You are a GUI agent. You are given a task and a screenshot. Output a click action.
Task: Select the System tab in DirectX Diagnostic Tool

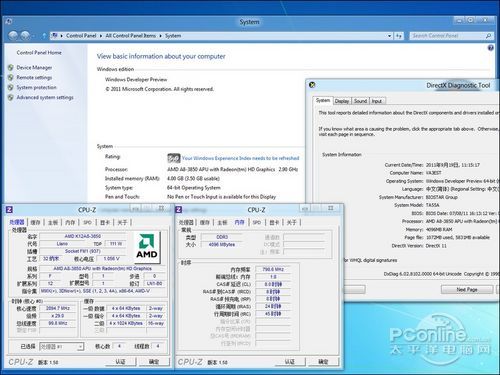click(x=323, y=100)
